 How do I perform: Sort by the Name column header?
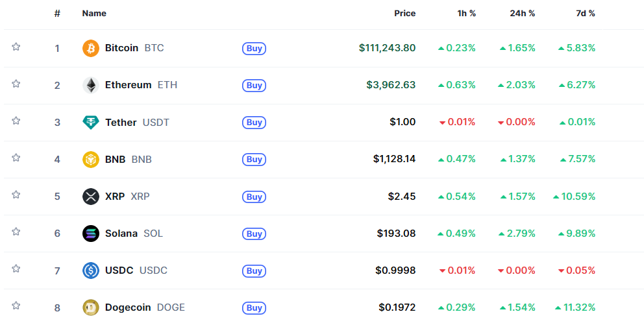pos(94,13)
